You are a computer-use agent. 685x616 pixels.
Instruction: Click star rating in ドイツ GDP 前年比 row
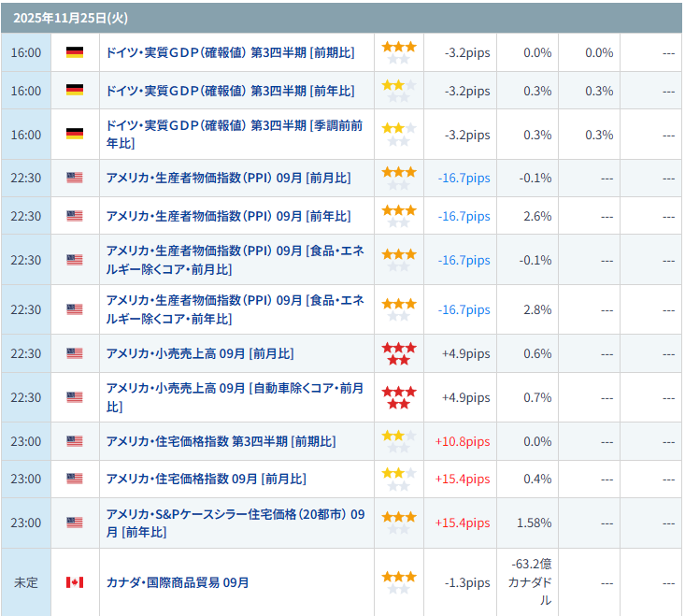click(399, 91)
